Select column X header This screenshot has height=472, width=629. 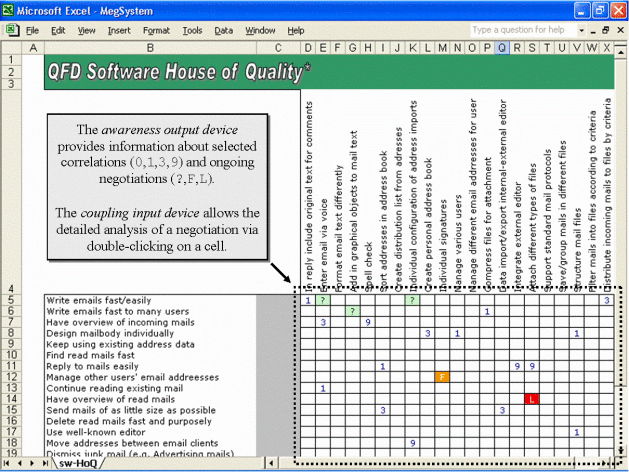607,48
